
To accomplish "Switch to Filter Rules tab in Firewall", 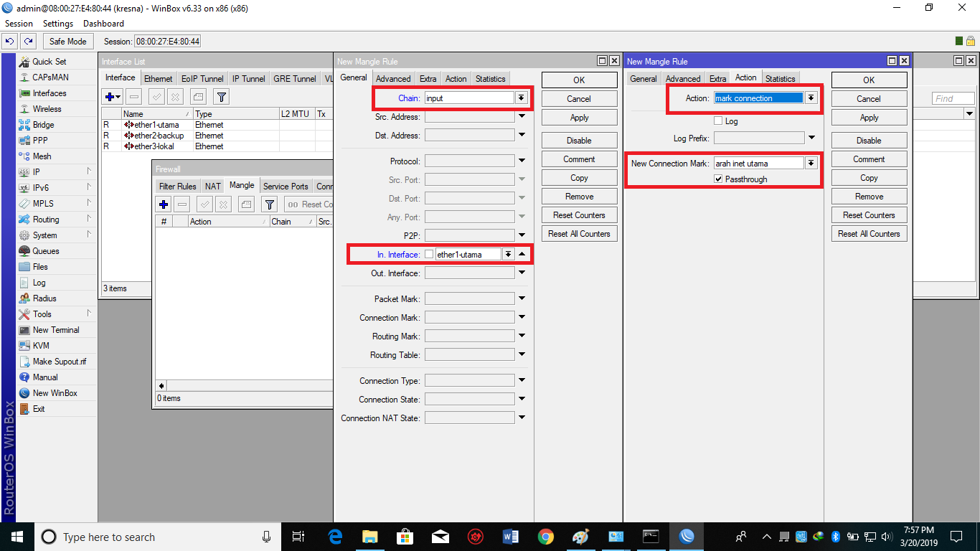I will click(x=178, y=187).
